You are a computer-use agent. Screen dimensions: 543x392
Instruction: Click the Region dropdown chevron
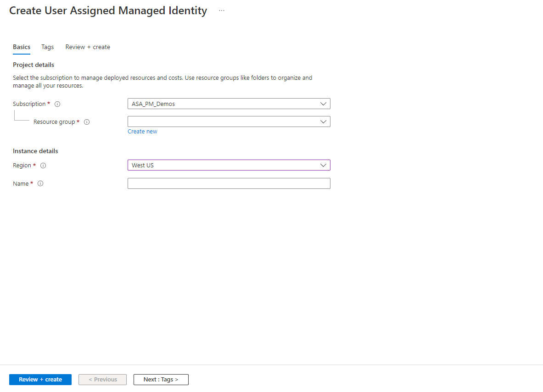coord(324,165)
